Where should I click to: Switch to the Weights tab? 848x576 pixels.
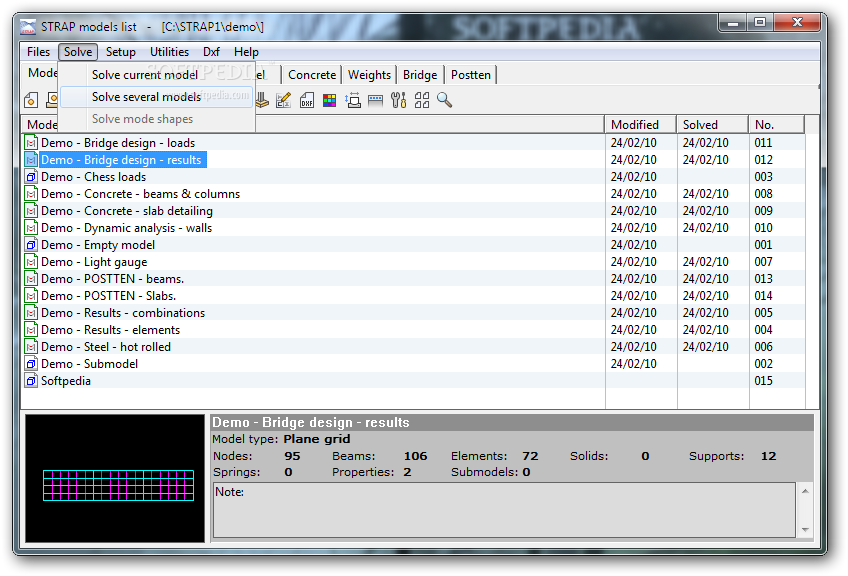369,75
